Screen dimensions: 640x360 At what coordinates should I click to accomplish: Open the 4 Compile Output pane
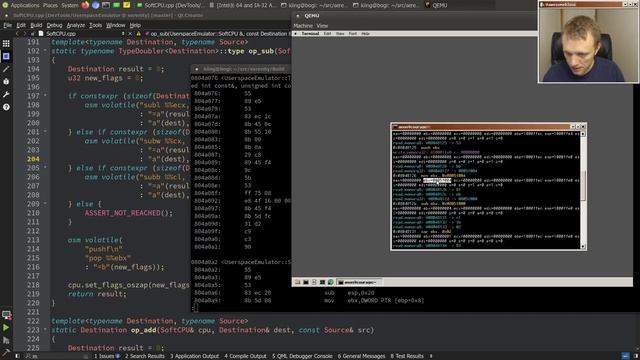pyautogui.click(x=245, y=356)
